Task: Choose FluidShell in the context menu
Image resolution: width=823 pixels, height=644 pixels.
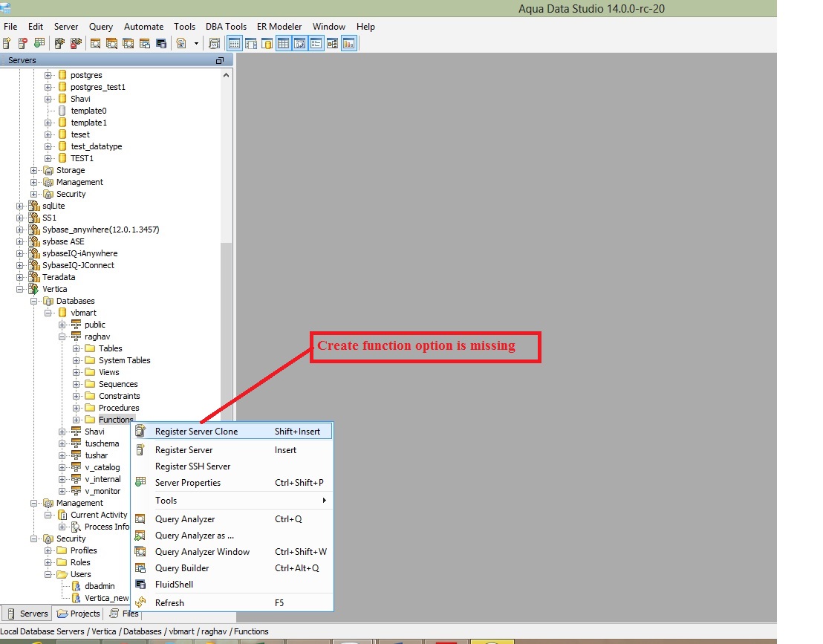Action: coord(232,584)
